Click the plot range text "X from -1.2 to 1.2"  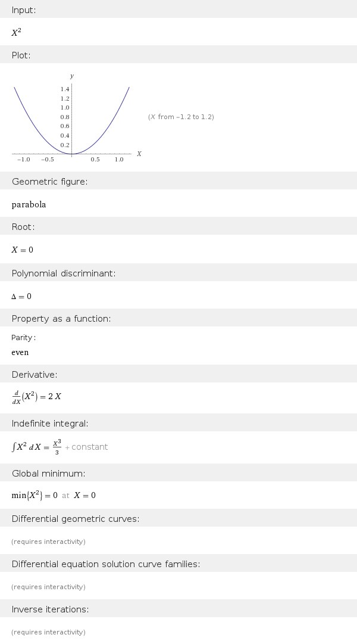coord(181,117)
